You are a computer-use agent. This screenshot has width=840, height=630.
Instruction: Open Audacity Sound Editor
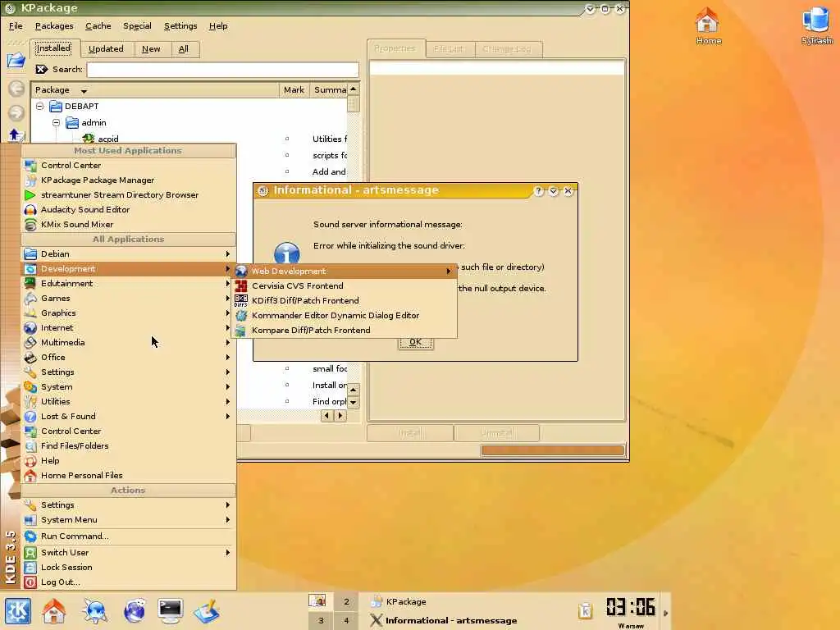click(129, 209)
